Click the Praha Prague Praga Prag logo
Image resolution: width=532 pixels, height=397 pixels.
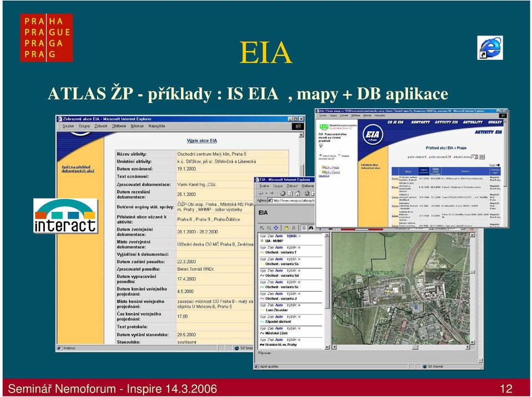(x=47, y=38)
